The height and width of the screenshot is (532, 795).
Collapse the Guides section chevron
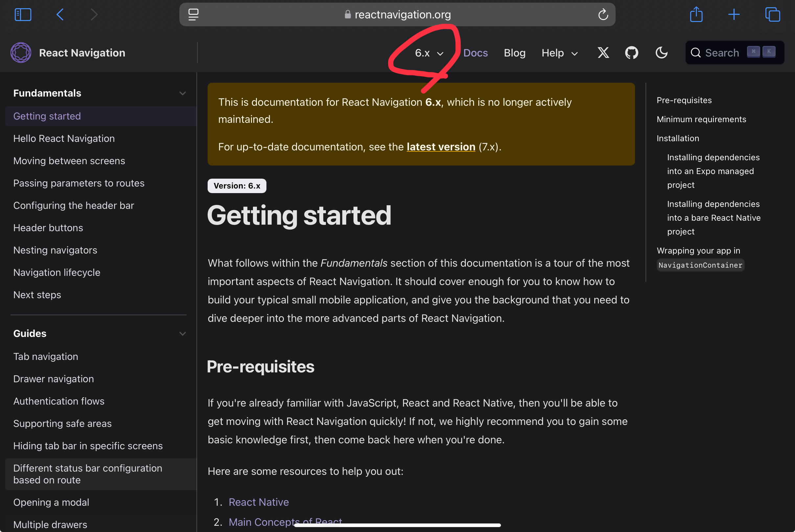(183, 334)
